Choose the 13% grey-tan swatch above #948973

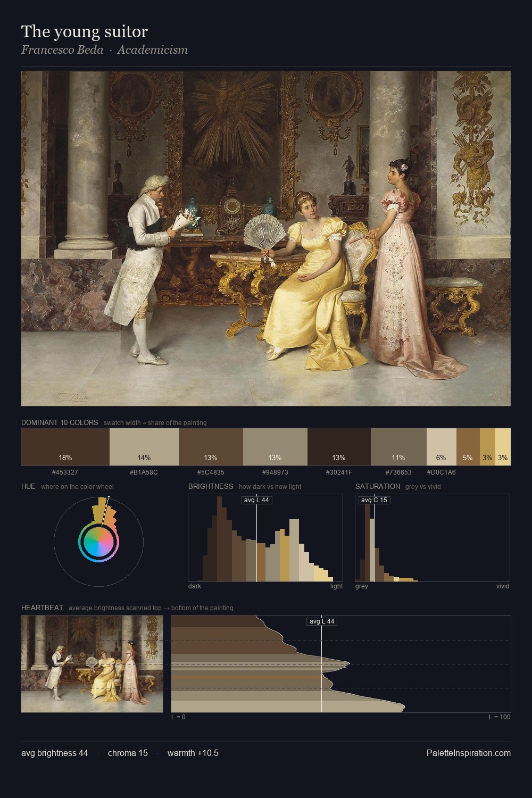(x=275, y=447)
